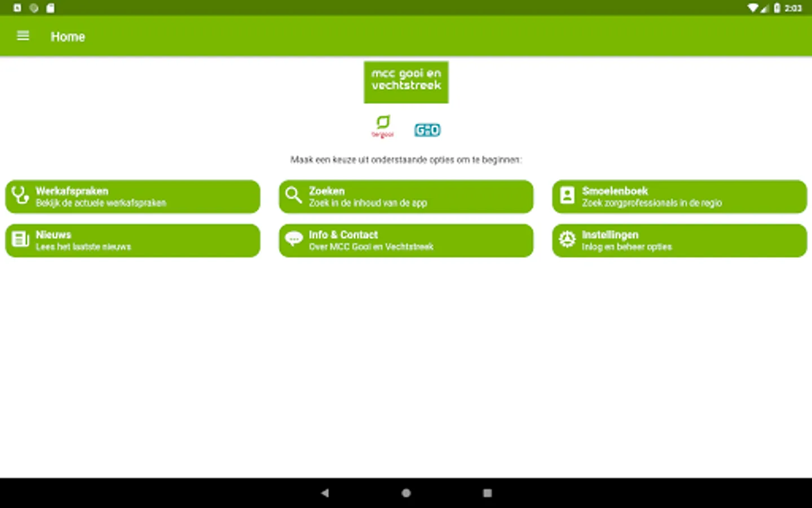Viewport: 812px width, 508px height.
Task: Click the 'Maak een keuze uit onderstaande opties' text
Action: pyautogui.click(x=406, y=160)
